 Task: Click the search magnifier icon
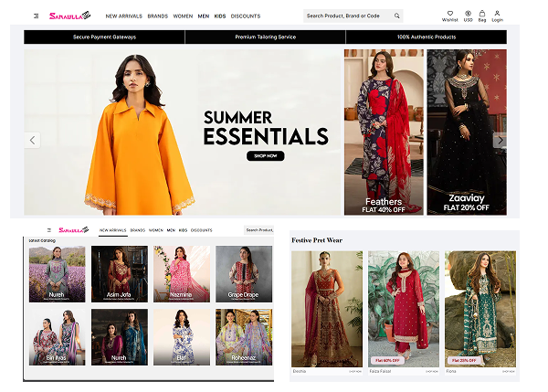point(396,16)
